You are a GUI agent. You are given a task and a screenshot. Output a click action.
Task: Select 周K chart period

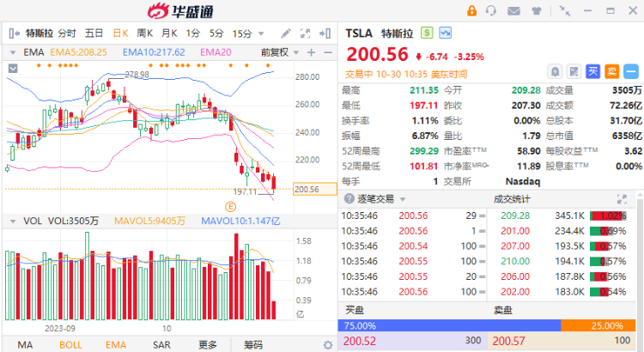coord(144,33)
